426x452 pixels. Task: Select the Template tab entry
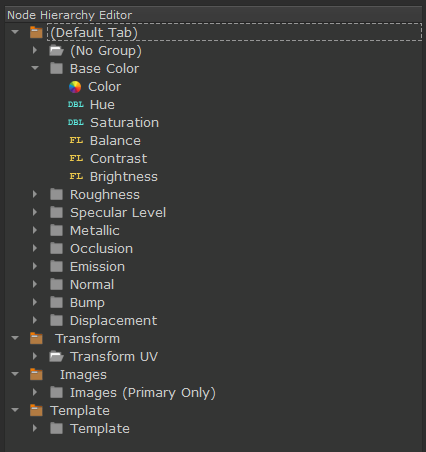[80, 411]
